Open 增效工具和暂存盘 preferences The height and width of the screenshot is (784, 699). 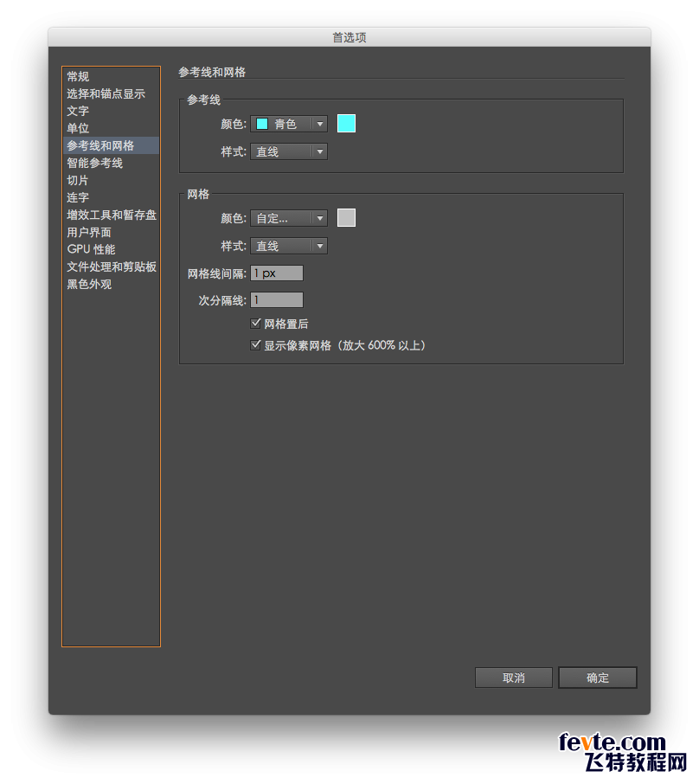112,215
